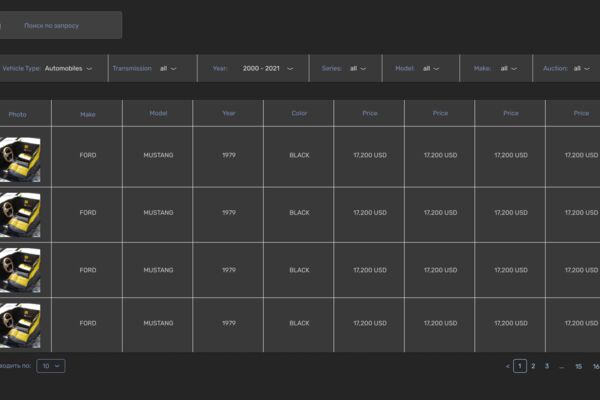Sort table by the Color column header

299,113
